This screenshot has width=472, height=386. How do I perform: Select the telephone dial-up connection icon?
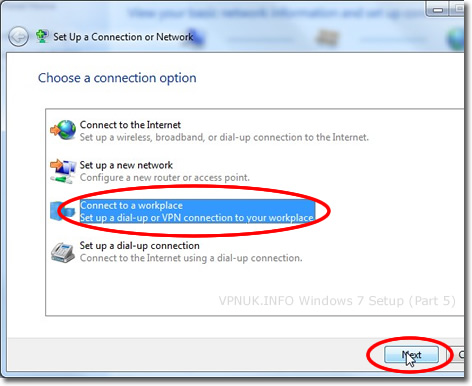click(x=63, y=253)
